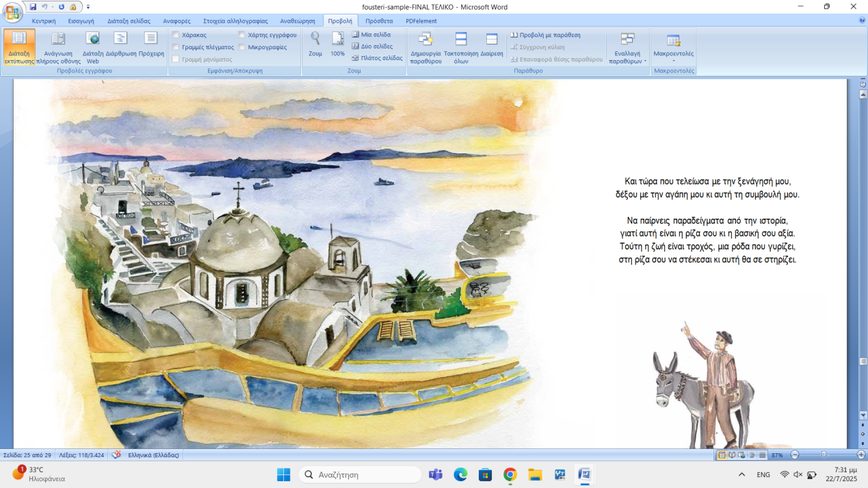Click the zoom slider in status bar

click(824, 455)
